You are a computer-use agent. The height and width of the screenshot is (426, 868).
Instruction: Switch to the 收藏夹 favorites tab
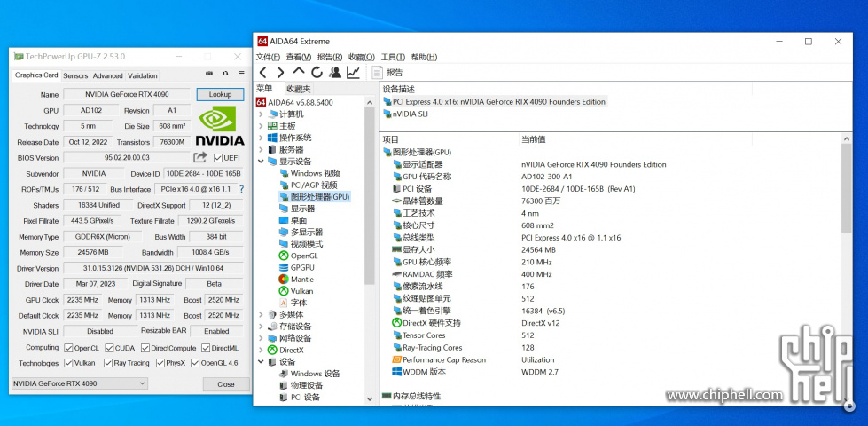point(299,89)
